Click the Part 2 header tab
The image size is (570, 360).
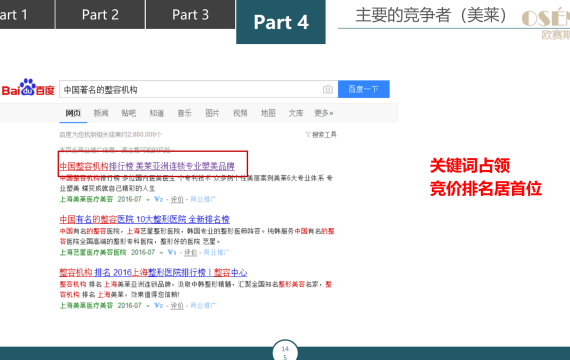(100, 15)
